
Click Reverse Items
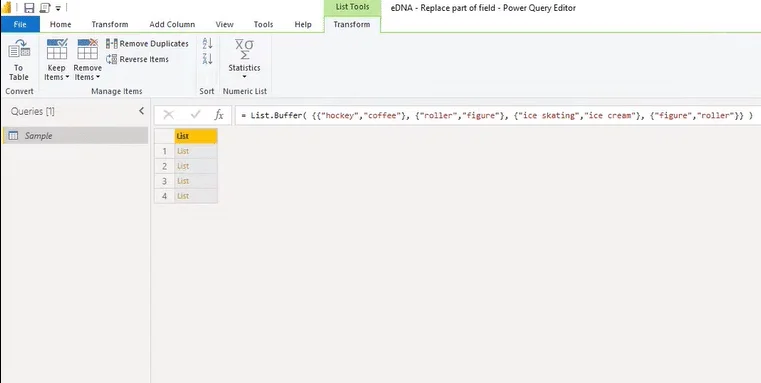click(138, 59)
